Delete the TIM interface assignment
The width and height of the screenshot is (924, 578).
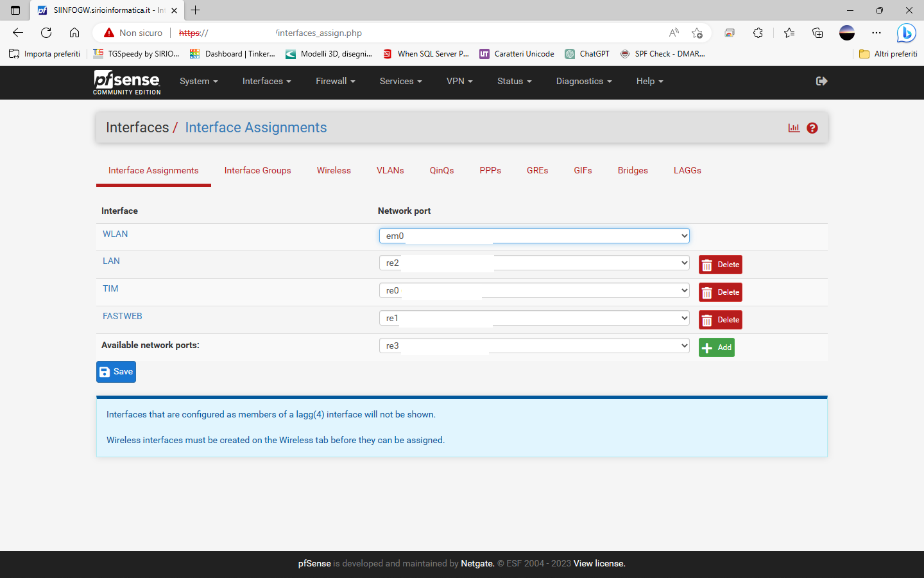[721, 292]
